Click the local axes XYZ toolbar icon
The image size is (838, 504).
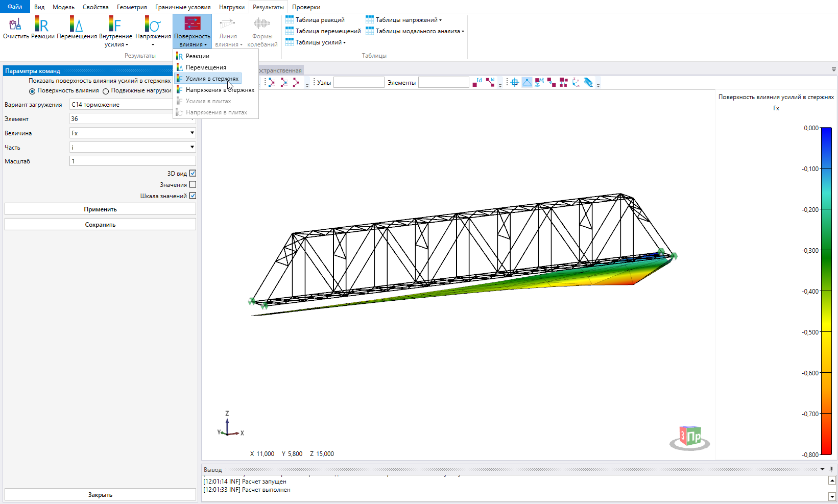(576, 82)
